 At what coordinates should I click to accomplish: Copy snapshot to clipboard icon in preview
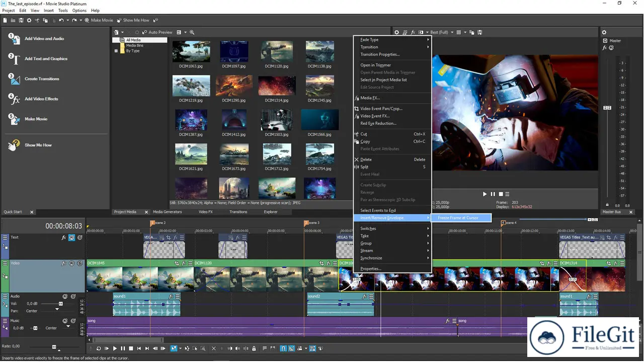pos(472,32)
